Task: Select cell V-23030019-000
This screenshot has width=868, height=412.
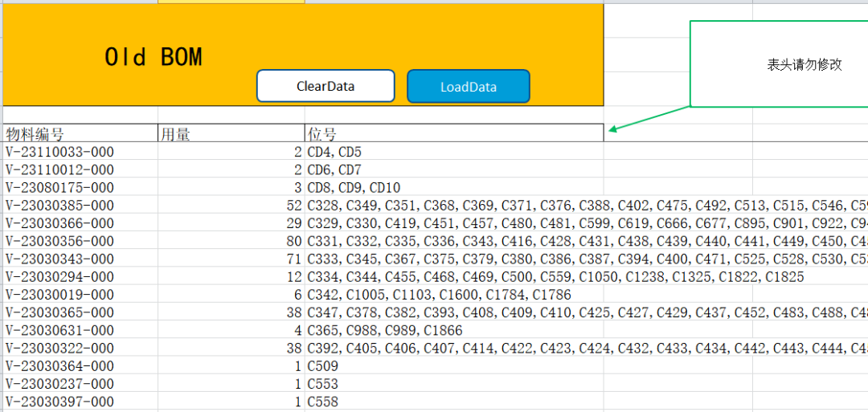Action: [x=80, y=294]
